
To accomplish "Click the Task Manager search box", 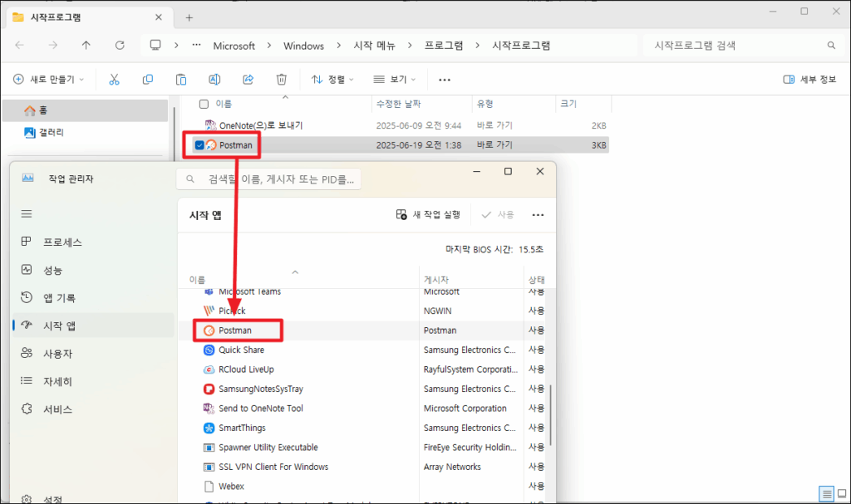I will [x=268, y=179].
